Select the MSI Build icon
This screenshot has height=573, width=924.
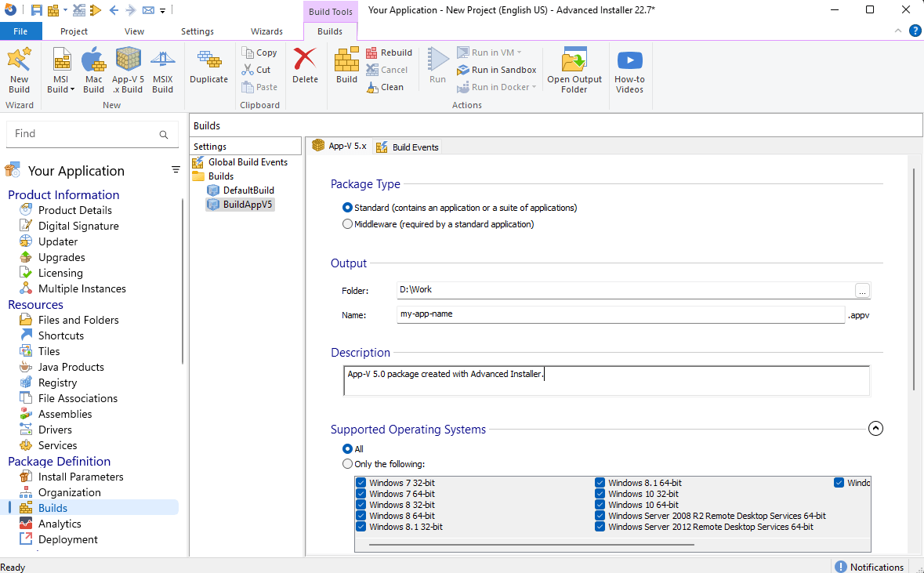[x=60, y=69]
